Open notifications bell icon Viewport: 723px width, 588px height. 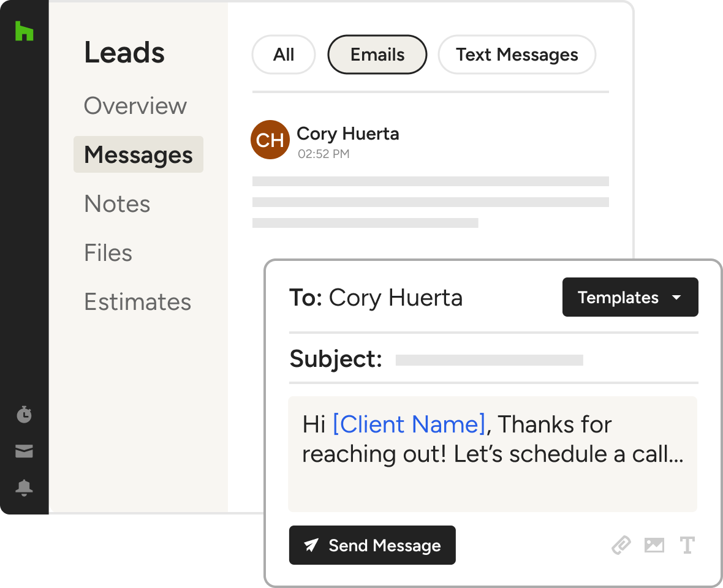24,488
